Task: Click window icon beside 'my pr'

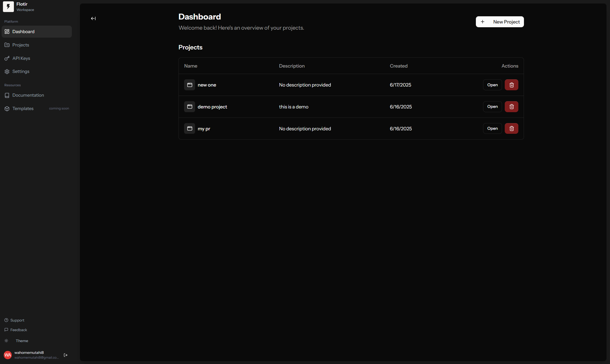Action: (x=189, y=129)
